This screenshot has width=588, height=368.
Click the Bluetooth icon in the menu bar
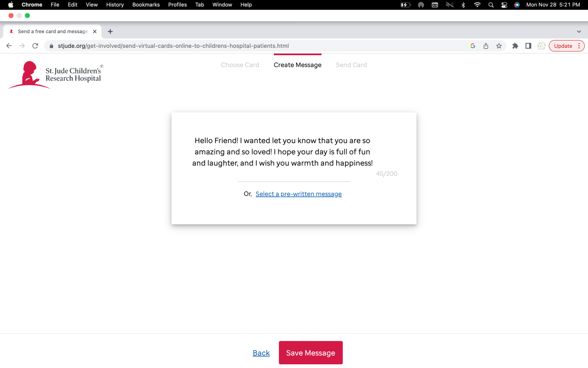coord(464,5)
